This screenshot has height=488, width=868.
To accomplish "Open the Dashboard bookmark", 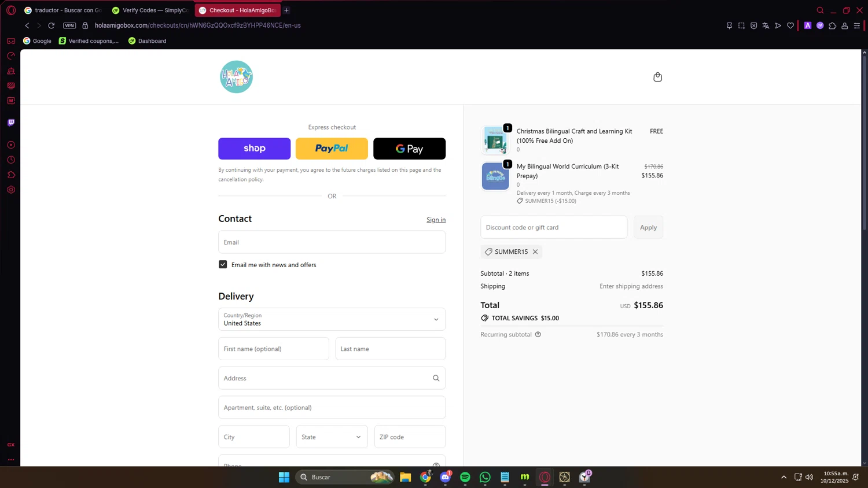I will point(147,41).
